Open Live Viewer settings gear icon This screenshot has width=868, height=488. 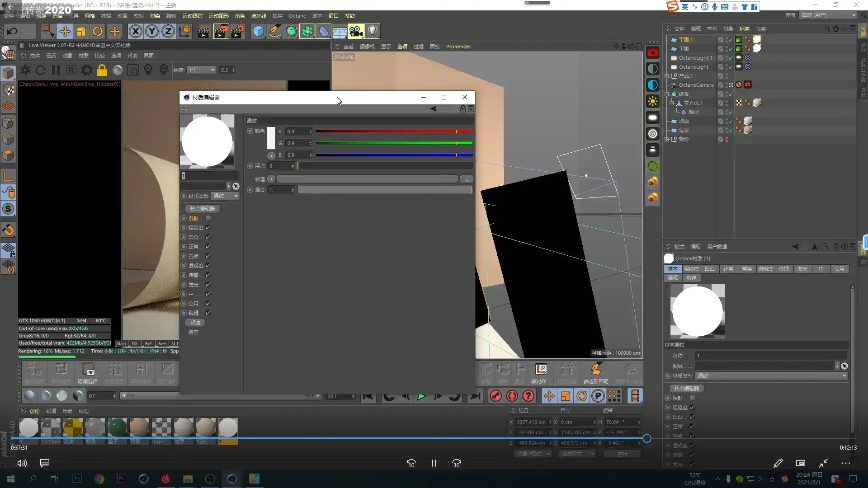coord(87,70)
